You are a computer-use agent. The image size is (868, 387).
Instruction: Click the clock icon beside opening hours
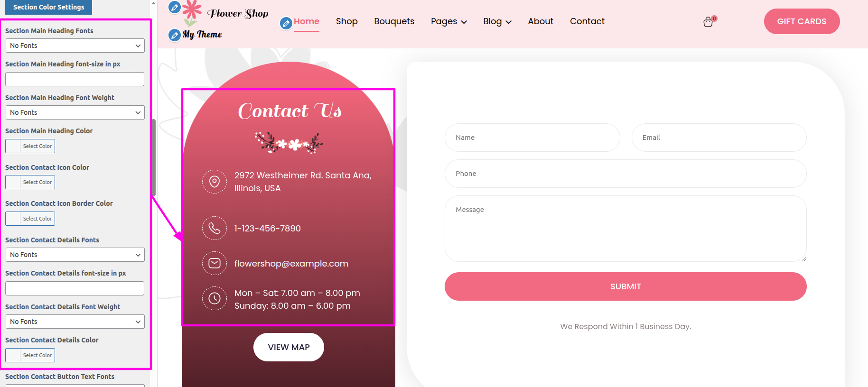(215, 298)
